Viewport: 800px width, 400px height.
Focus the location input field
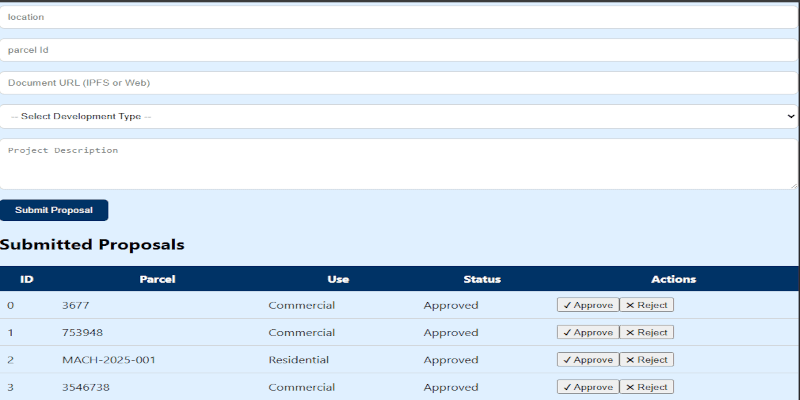click(399, 17)
